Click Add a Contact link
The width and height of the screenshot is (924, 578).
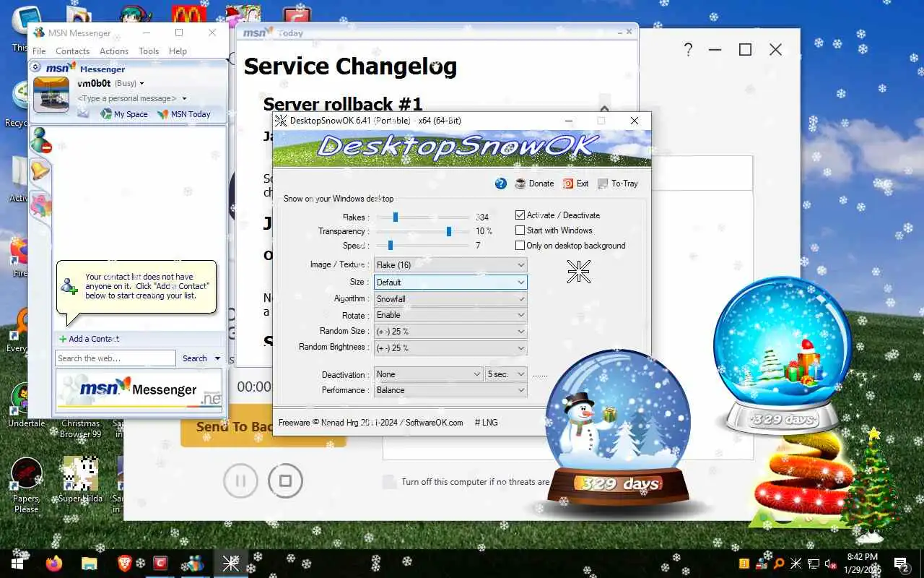[x=89, y=339]
